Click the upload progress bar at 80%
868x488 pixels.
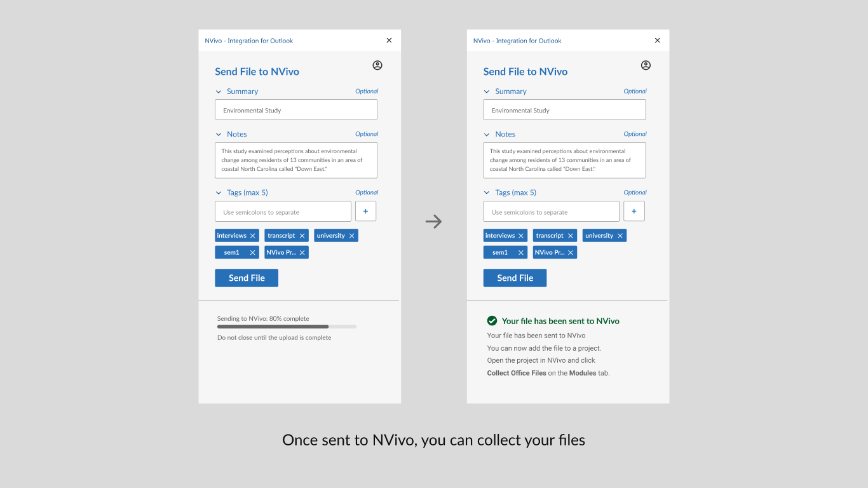[287, 327]
